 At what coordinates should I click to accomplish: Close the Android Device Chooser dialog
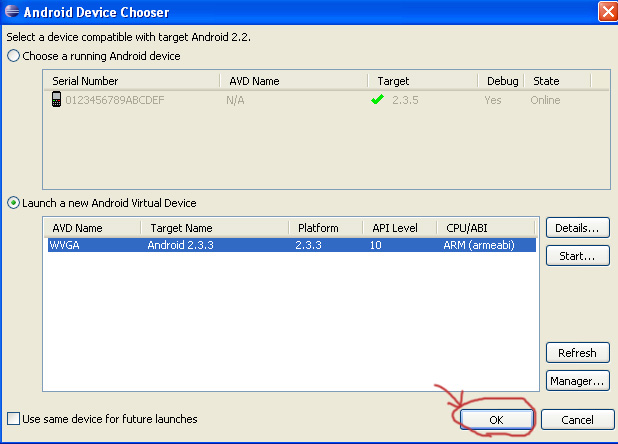(x=606, y=12)
